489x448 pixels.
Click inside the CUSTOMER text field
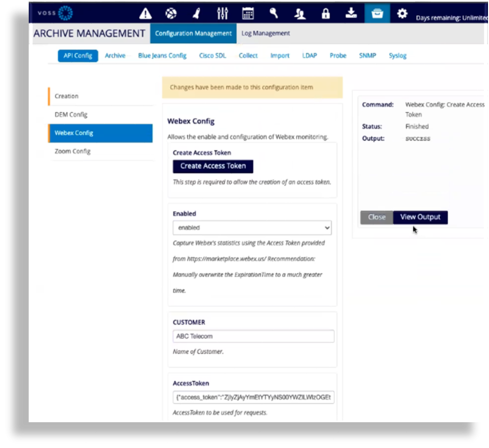pyautogui.click(x=253, y=336)
